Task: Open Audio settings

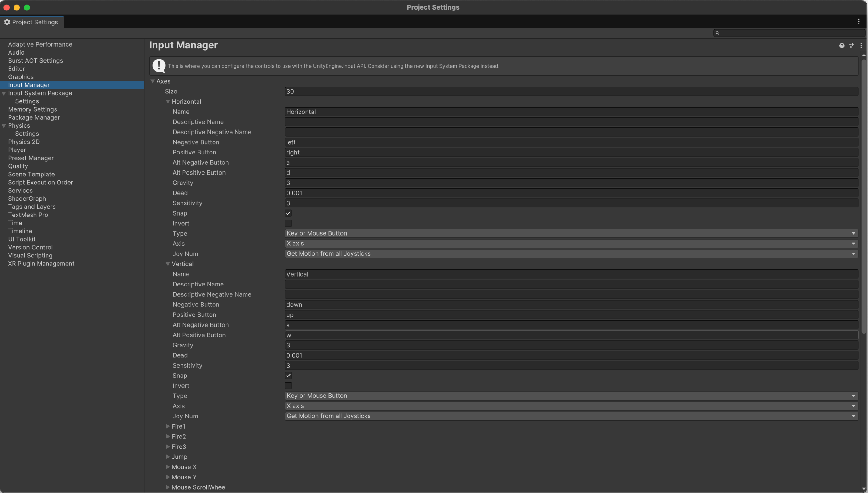Action: (x=16, y=52)
